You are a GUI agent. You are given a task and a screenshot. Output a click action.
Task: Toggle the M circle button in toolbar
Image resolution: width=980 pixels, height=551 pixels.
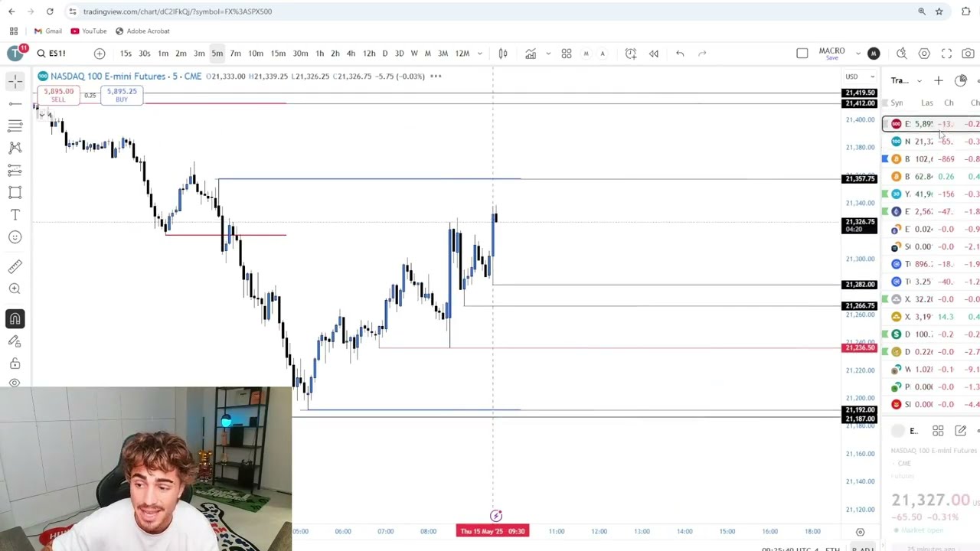[586, 54]
